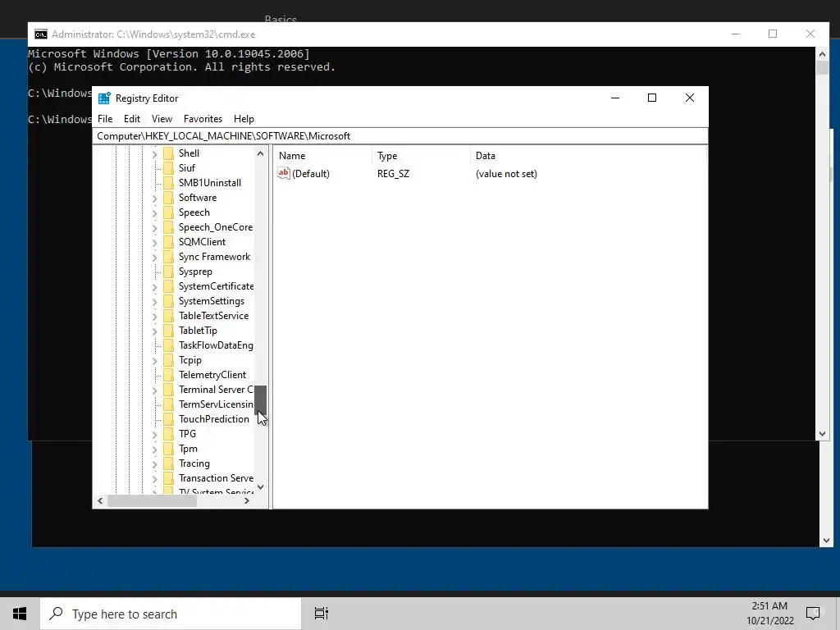This screenshot has width=840, height=630.
Task: Click the Tcpip folder icon
Action: point(168,361)
